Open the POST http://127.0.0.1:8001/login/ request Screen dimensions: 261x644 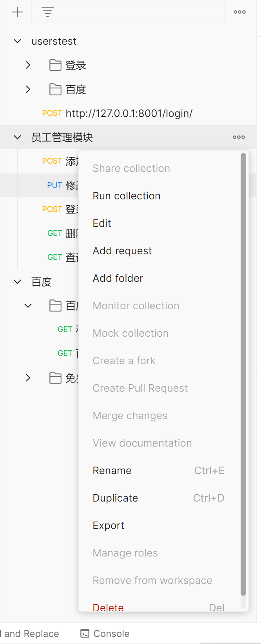[x=129, y=113]
